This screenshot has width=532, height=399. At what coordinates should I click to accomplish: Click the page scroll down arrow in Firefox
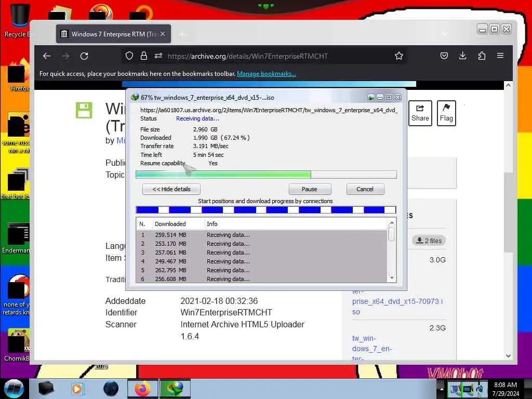(508, 356)
